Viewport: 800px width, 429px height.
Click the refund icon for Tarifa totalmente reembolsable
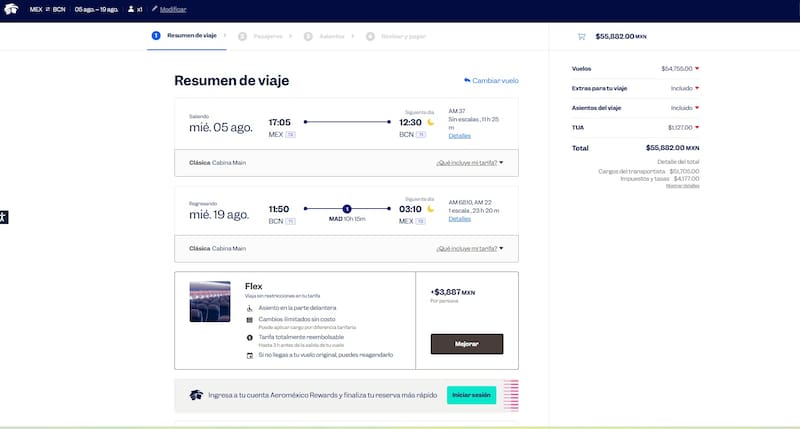[249, 338]
